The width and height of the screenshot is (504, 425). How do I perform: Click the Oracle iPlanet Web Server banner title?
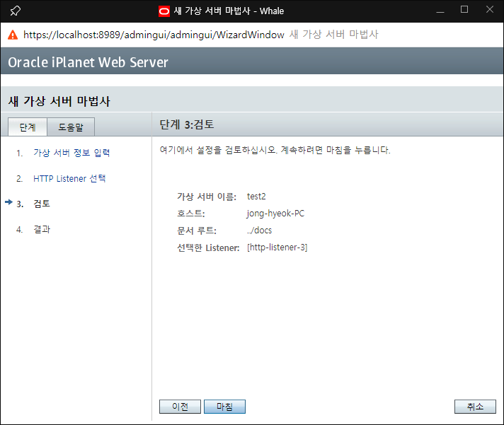pos(88,62)
